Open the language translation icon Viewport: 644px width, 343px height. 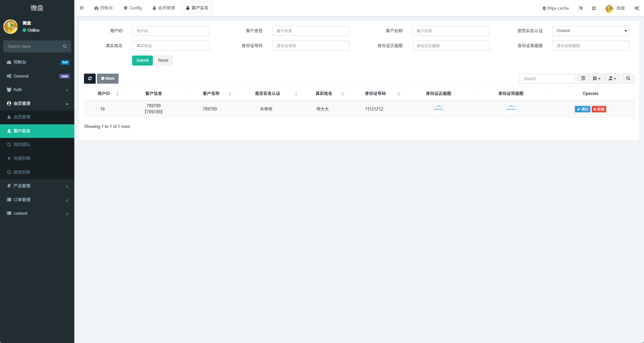(x=580, y=8)
